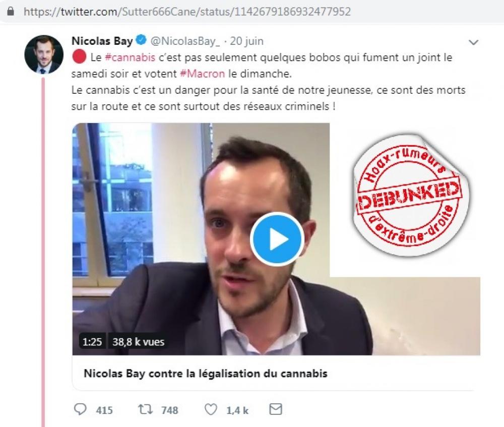View the padlock site security icon

11,12
